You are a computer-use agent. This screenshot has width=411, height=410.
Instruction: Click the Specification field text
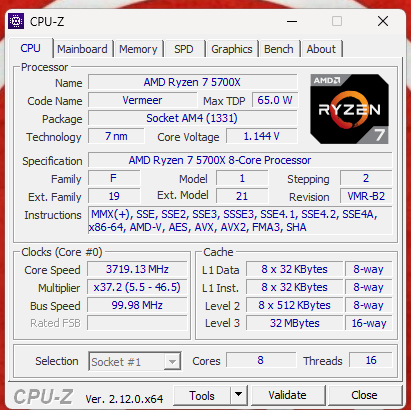[220, 160]
